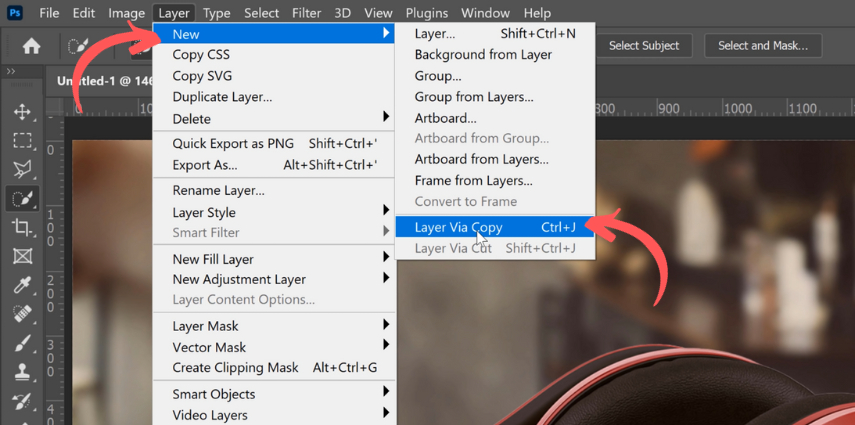Screen dimensions: 855x425
Task: Choose Layer... in New submenu
Action: [x=495, y=34]
